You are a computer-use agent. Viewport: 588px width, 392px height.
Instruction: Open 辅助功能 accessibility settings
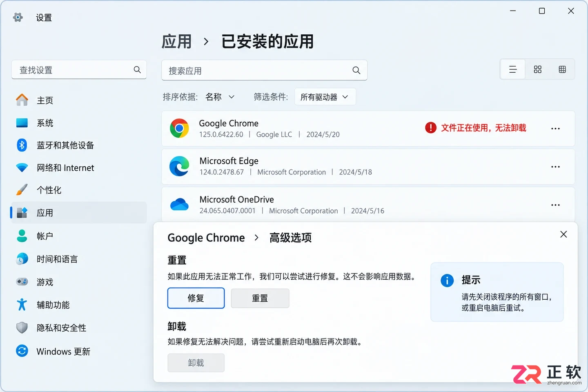79,305
